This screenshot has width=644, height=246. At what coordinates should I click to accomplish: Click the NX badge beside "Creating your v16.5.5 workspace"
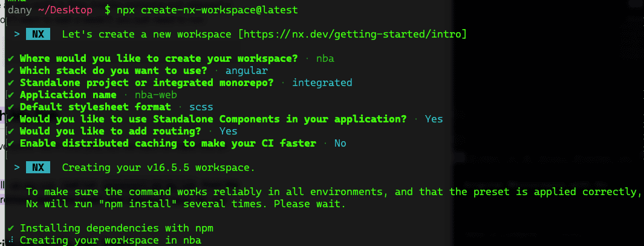(x=38, y=167)
